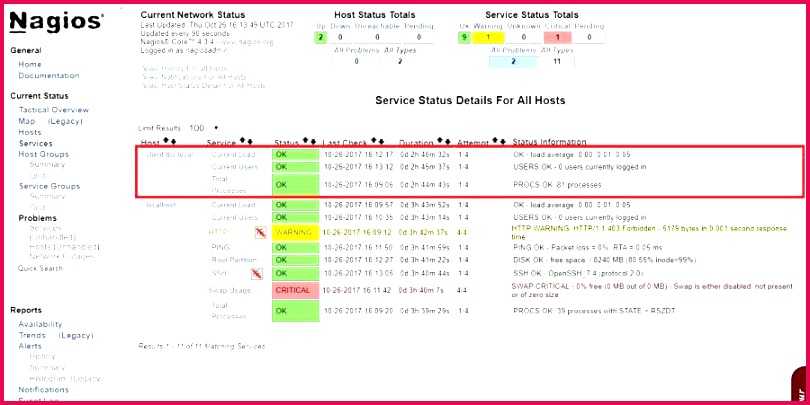Open Availability report in sidebar
Viewport: 810px width, 405px height.
point(40,324)
